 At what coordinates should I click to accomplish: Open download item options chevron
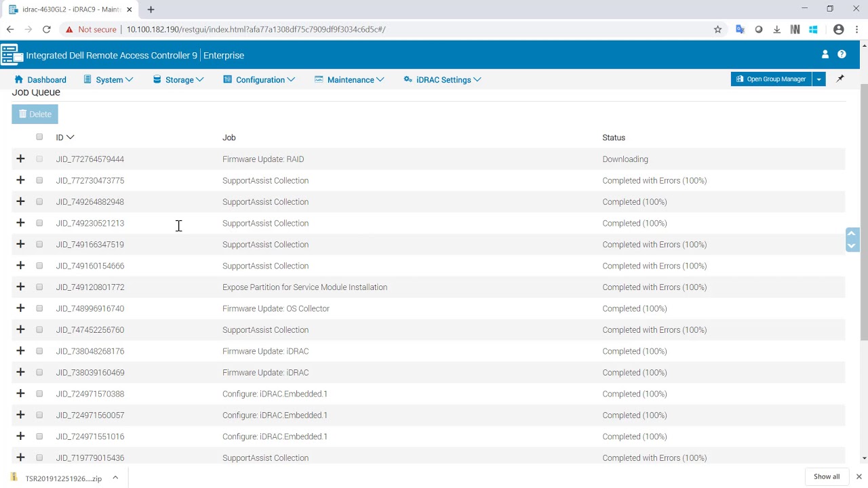[115, 478]
